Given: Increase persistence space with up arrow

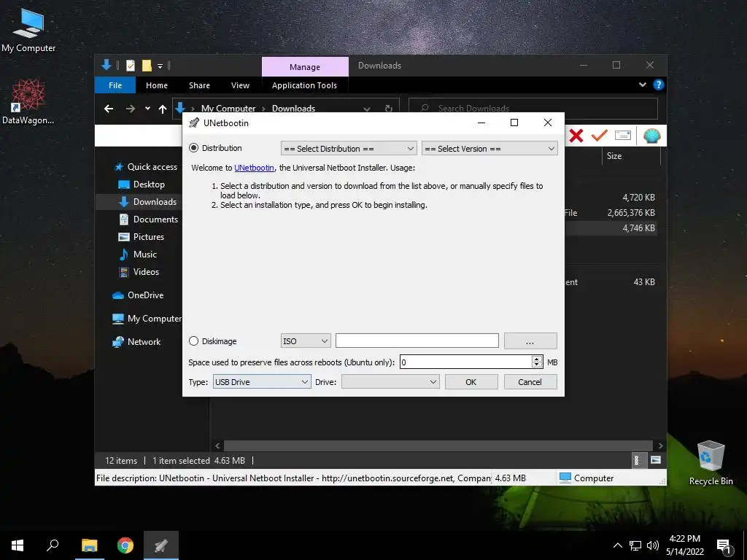Looking at the screenshot, I should click(537, 359).
